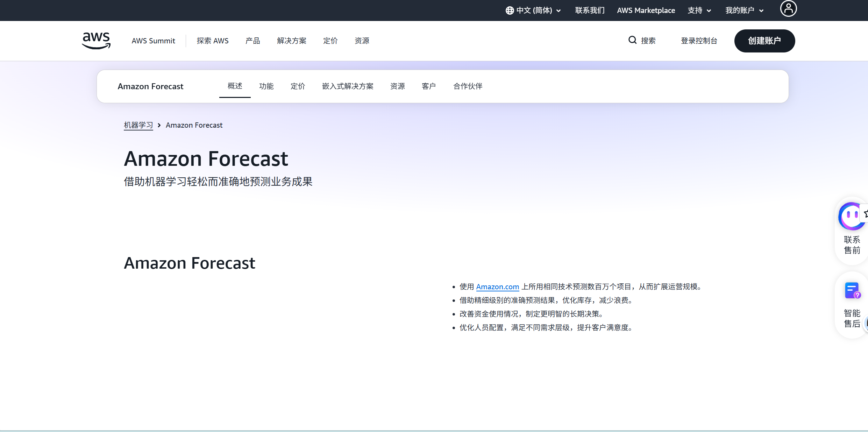Select the 定价 tab in Forecast navigation
Viewport: 868px width, 432px height.
[298, 86]
